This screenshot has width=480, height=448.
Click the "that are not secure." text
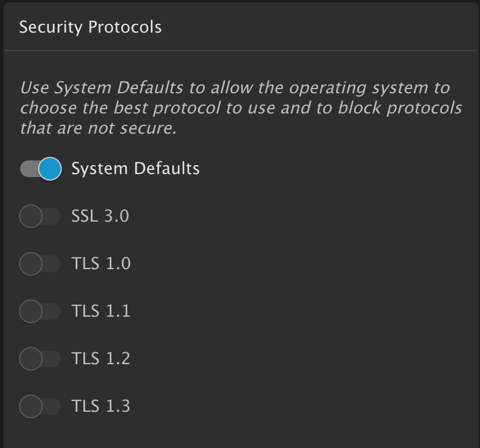(98, 128)
